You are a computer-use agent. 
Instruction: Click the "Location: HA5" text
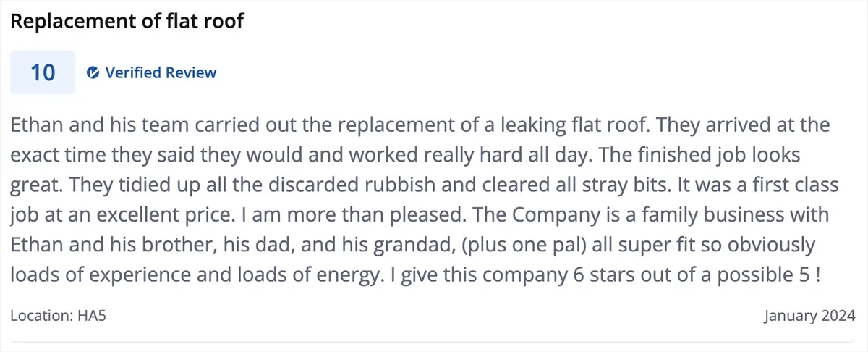[x=59, y=317]
